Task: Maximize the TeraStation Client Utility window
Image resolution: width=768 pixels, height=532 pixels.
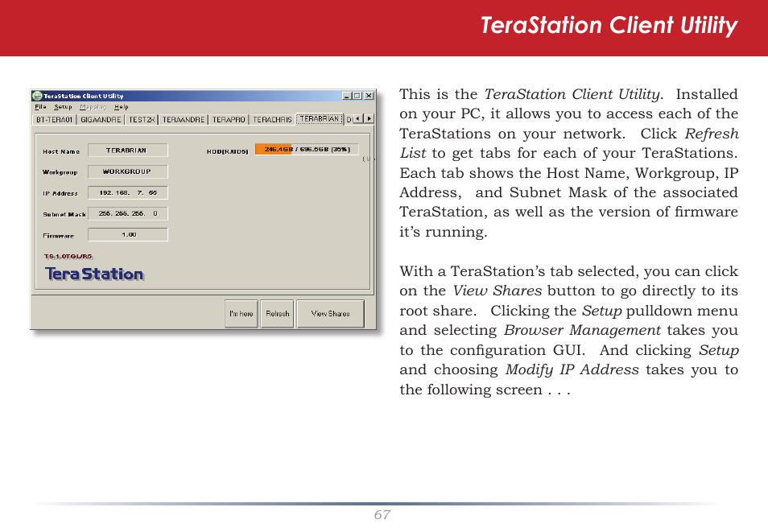Action: click(357, 96)
